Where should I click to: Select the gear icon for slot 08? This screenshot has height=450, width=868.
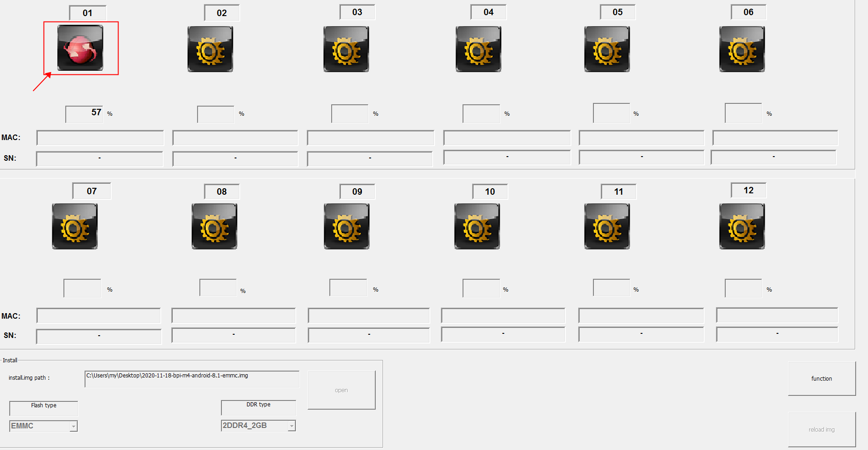tap(214, 226)
